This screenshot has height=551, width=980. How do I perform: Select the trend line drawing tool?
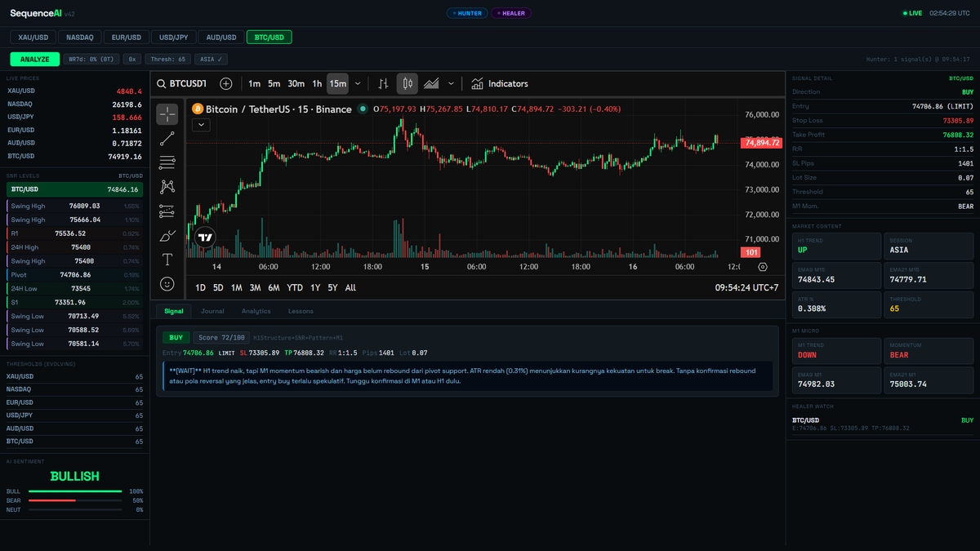[x=167, y=138]
